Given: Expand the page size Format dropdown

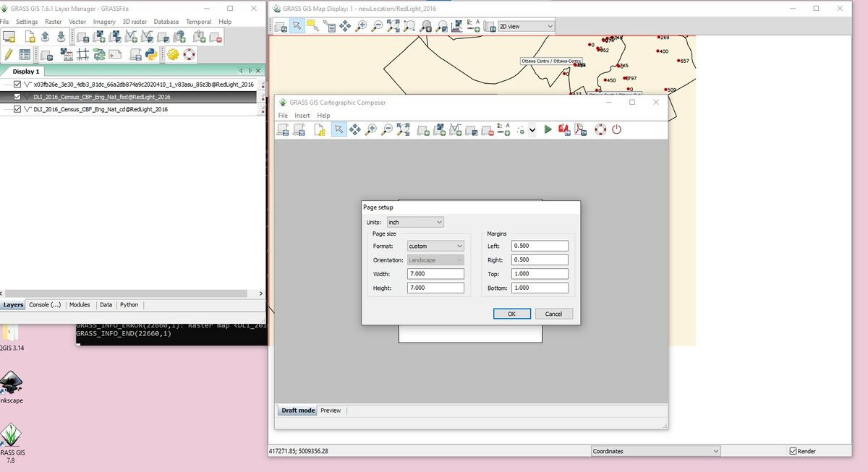Looking at the screenshot, I should (435, 246).
